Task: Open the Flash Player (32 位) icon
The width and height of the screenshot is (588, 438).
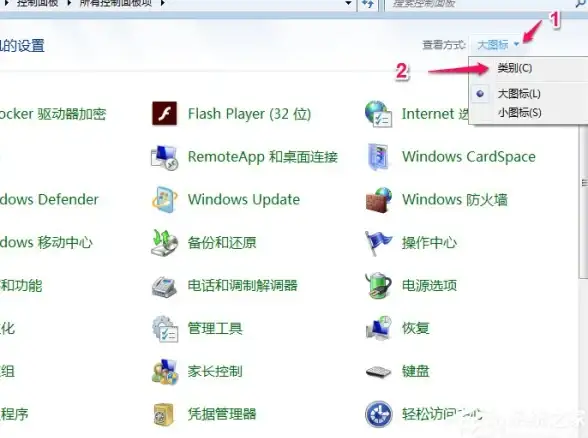Action: coord(164,113)
